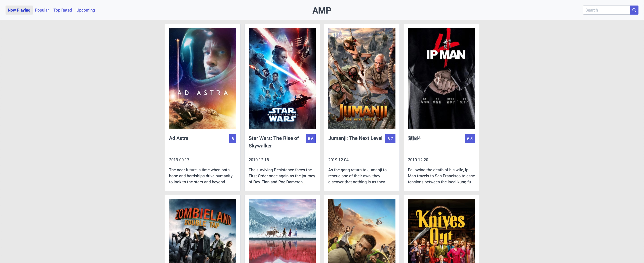Click the AMP site title

point(322,11)
